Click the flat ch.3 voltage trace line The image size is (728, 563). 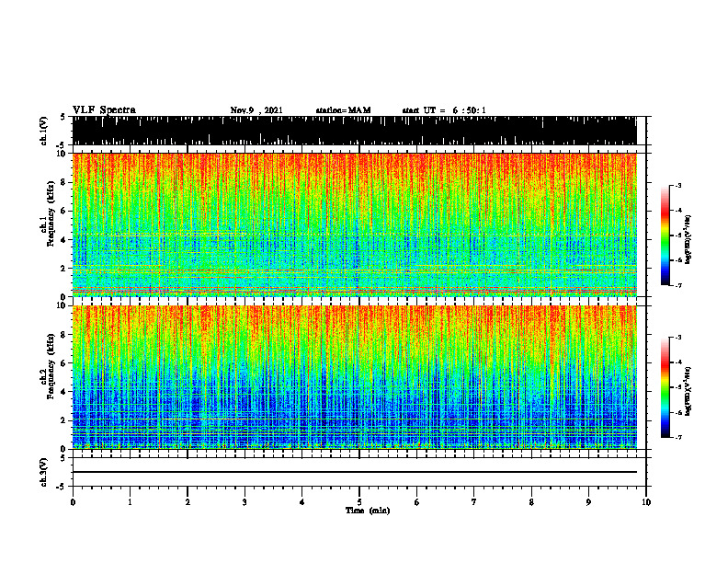[354, 472]
